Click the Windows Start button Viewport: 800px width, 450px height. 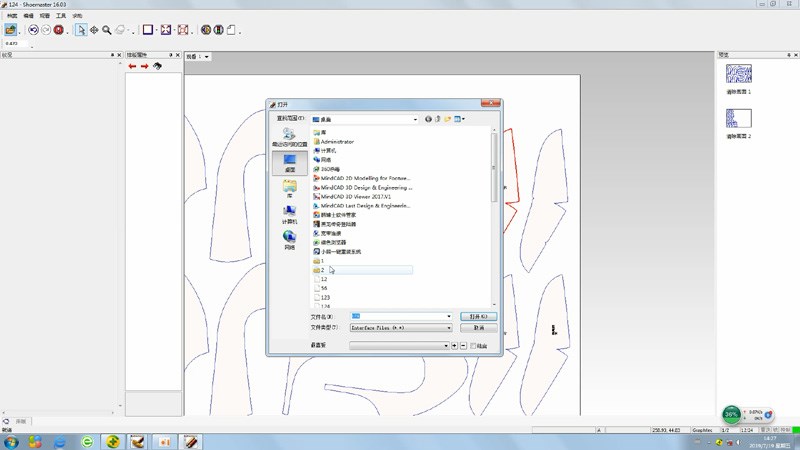click(x=11, y=441)
